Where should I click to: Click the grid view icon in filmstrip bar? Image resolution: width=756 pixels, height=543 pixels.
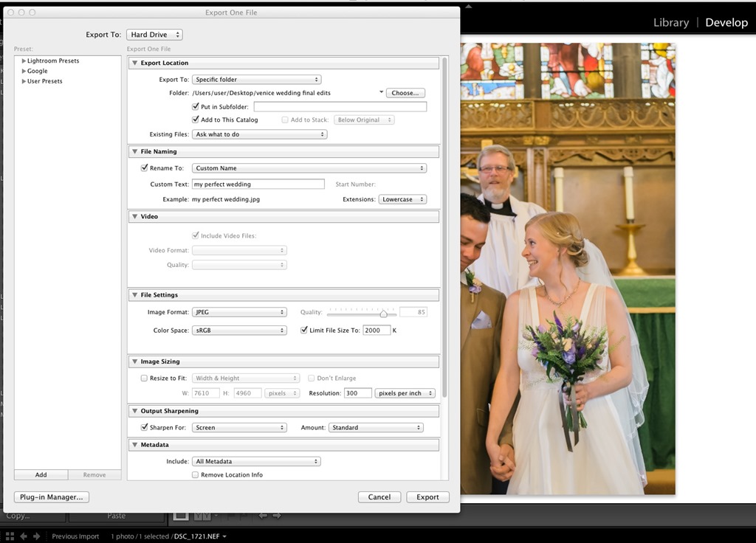10,536
